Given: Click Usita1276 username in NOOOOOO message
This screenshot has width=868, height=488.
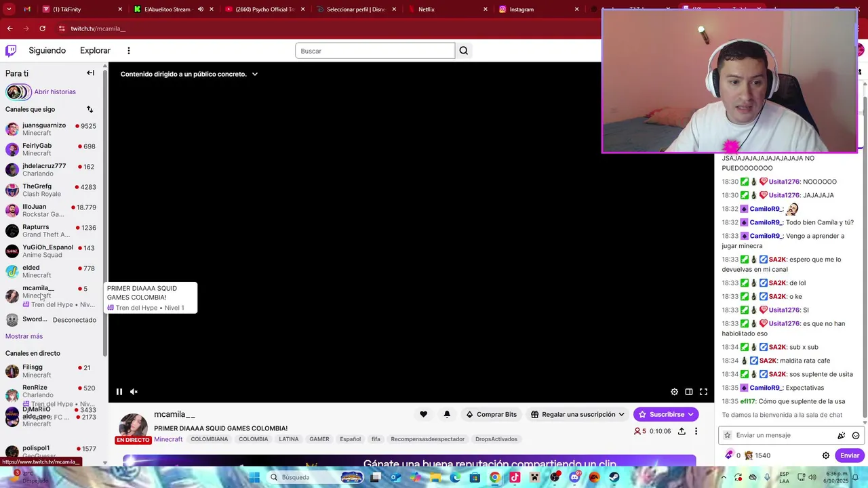Looking at the screenshot, I should click(x=784, y=182).
